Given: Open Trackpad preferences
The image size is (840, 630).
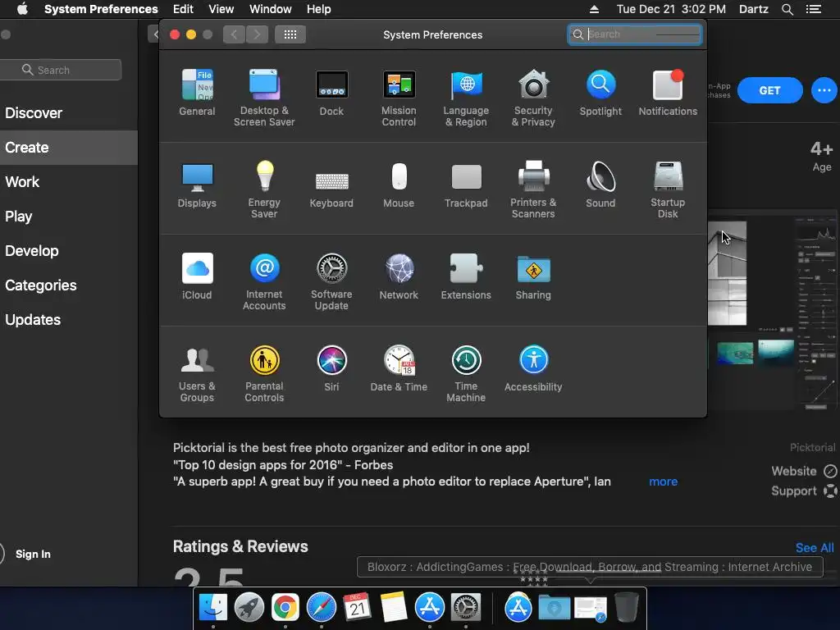Looking at the screenshot, I should pos(466,185).
